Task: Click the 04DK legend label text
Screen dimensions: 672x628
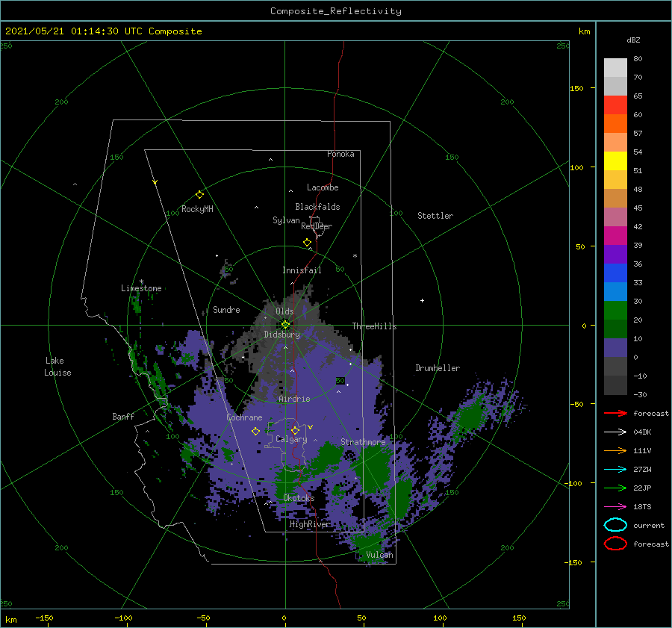Action: [642, 432]
